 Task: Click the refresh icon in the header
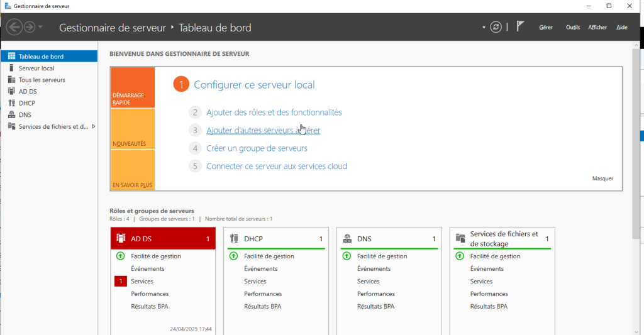point(496,27)
